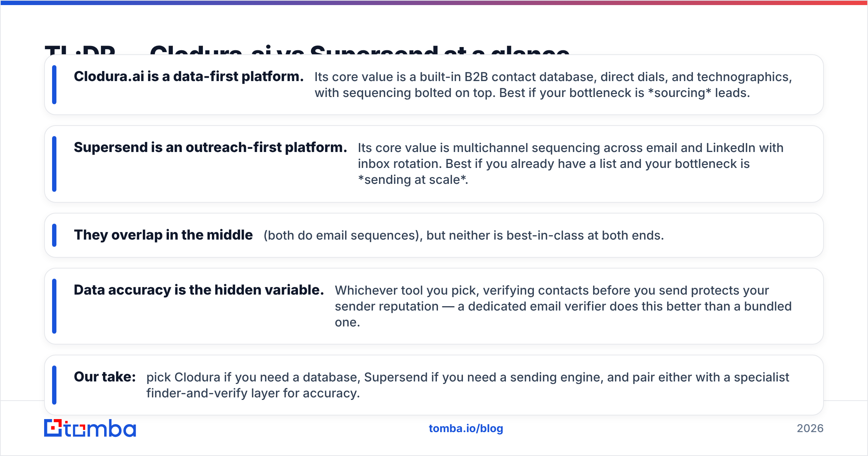Click the blue accent bar on Our take card
The image size is (868, 456).
[54, 385]
